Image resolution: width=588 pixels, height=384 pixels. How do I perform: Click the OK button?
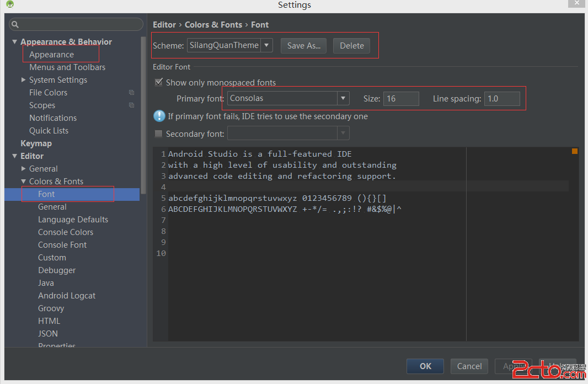(x=425, y=366)
